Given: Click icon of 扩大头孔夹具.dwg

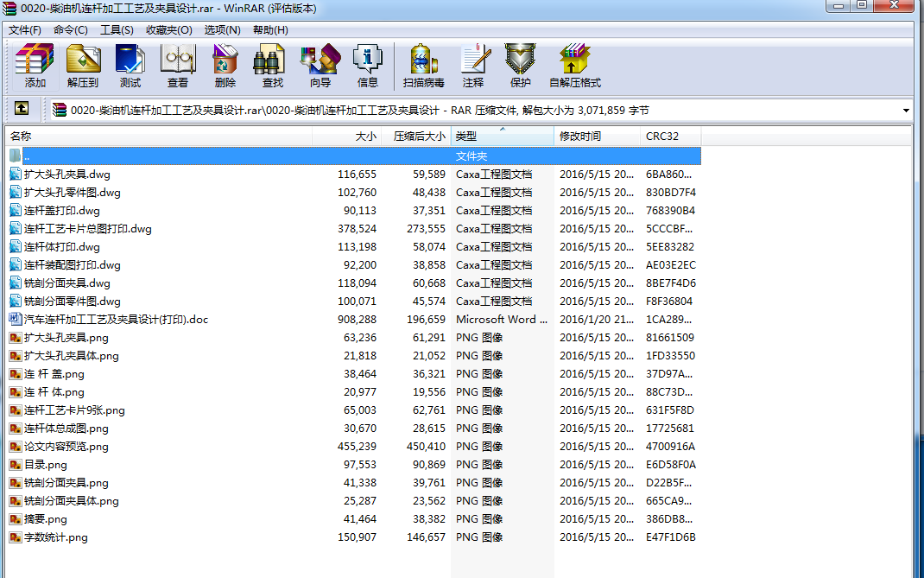Looking at the screenshot, I should coord(16,174).
